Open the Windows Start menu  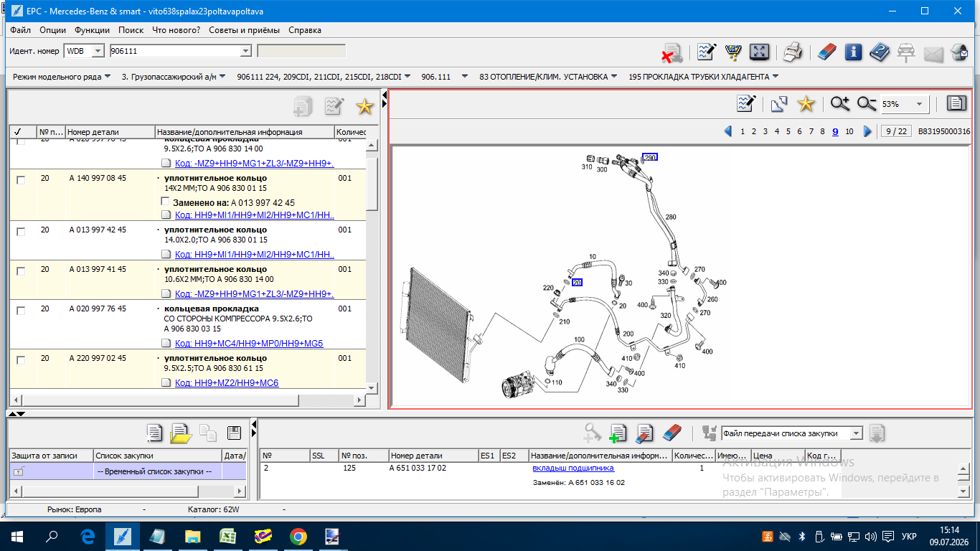17,536
